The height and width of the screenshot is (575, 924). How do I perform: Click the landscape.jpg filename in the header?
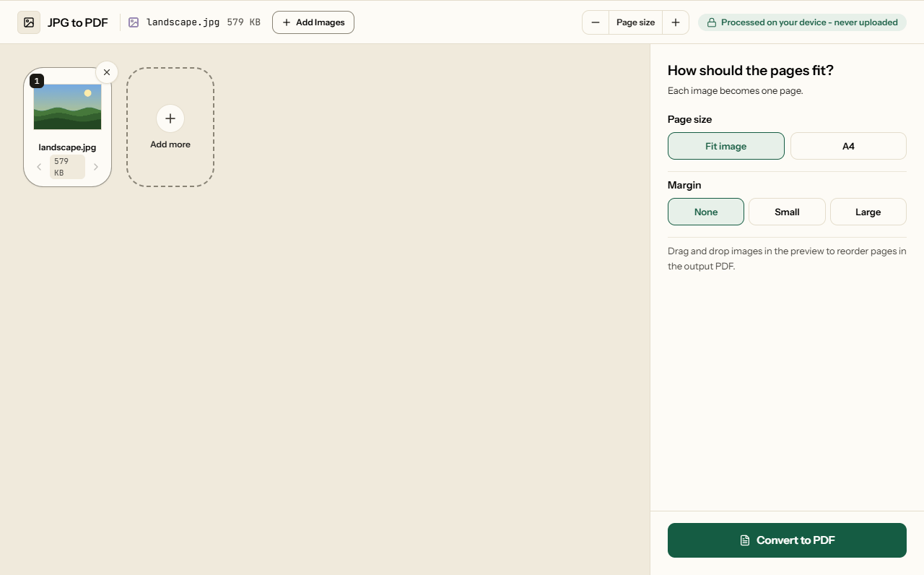pos(183,22)
